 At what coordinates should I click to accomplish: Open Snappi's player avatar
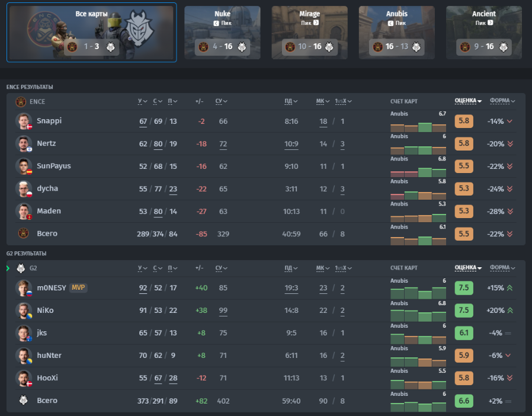[x=24, y=121]
